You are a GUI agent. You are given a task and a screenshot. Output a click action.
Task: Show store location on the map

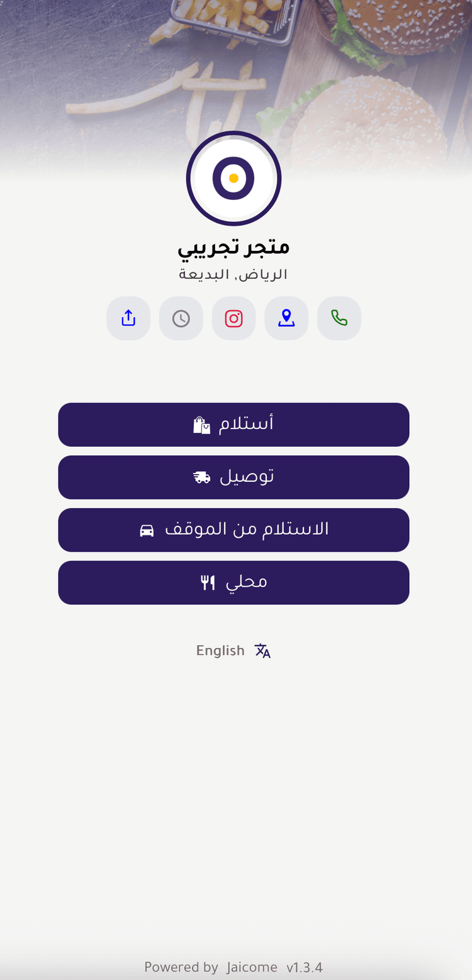[x=286, y=318]
